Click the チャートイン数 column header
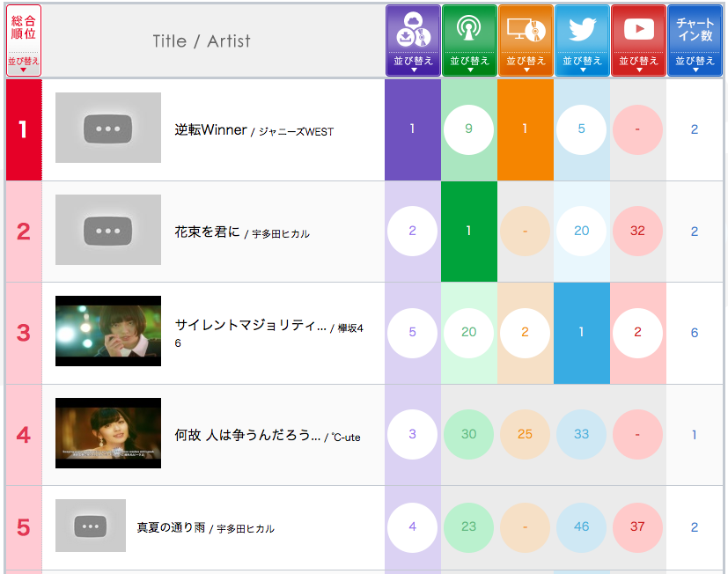Screen dimensions: 728x574 click(695, 29)
